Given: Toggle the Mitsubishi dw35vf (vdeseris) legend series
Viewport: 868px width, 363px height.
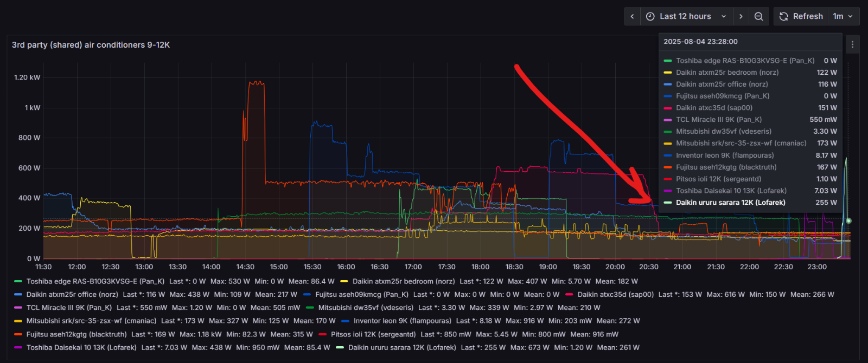Looking at the screenshot, I should point(366,307).
